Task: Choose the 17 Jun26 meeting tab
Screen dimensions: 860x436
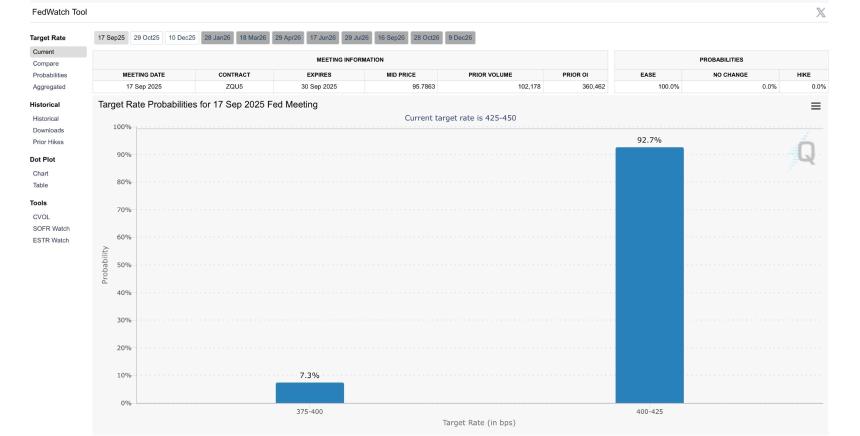Action: point(322,37)
